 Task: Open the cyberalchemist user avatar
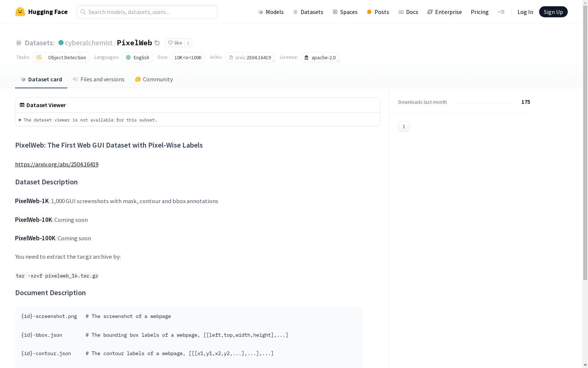click(x=61, y=43)
